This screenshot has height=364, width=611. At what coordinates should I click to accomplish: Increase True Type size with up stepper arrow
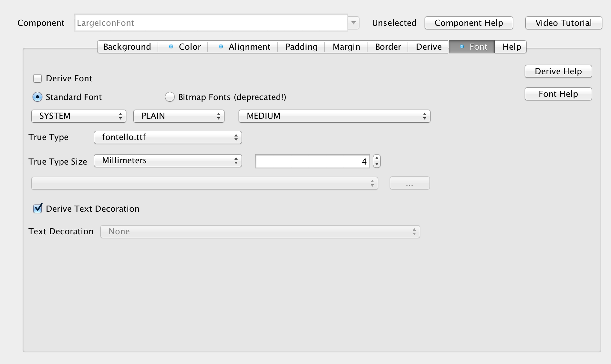(377, 158)
